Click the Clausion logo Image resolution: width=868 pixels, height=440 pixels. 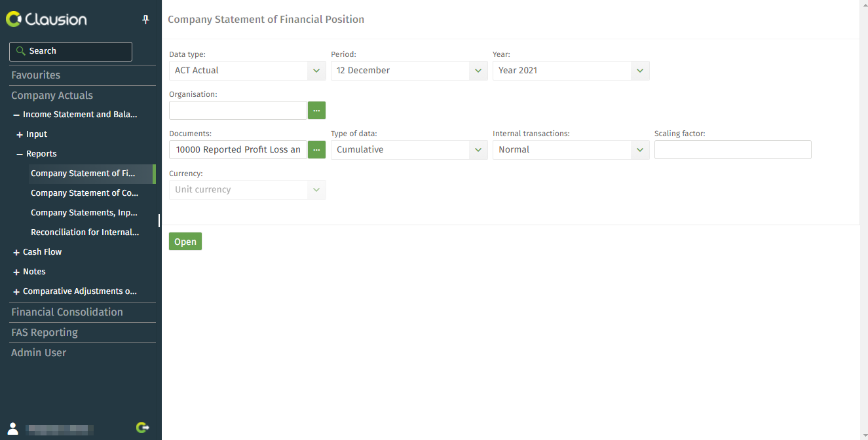(x=46, y=20)
